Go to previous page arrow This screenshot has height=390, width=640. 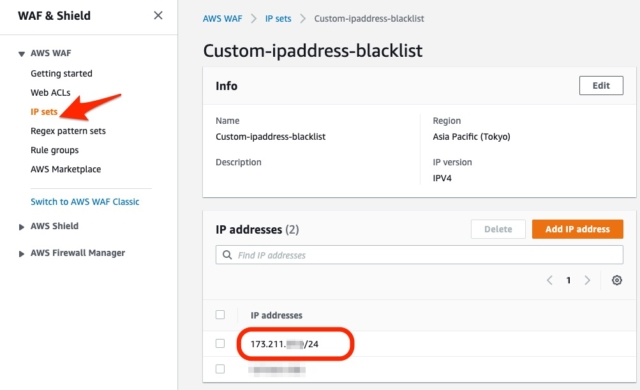click(550, 280)
